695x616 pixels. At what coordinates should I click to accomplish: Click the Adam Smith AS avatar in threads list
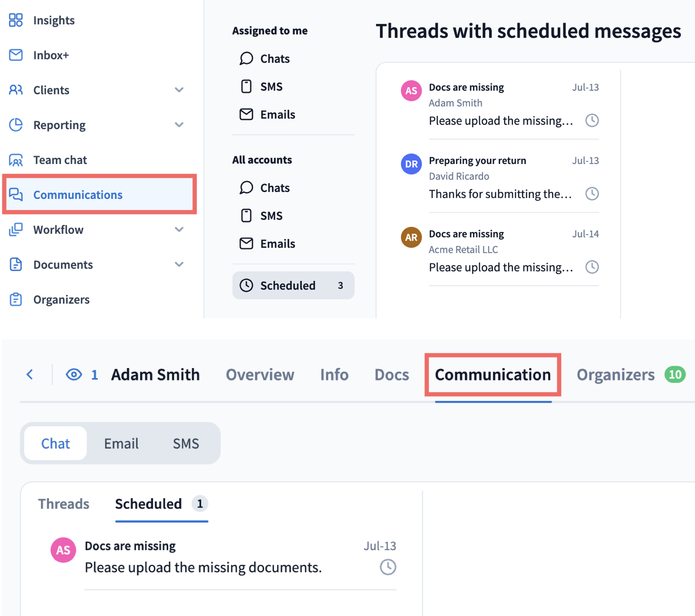pyautogui.click(x=411, y=91)
